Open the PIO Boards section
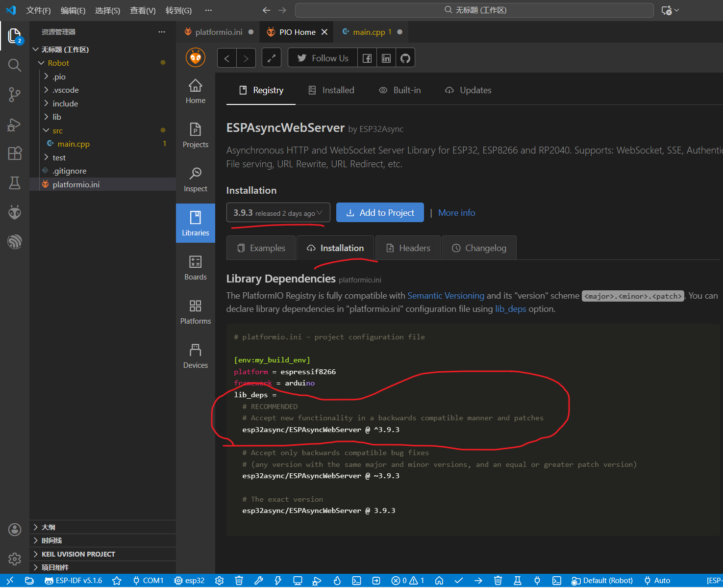 coord(196,268)
